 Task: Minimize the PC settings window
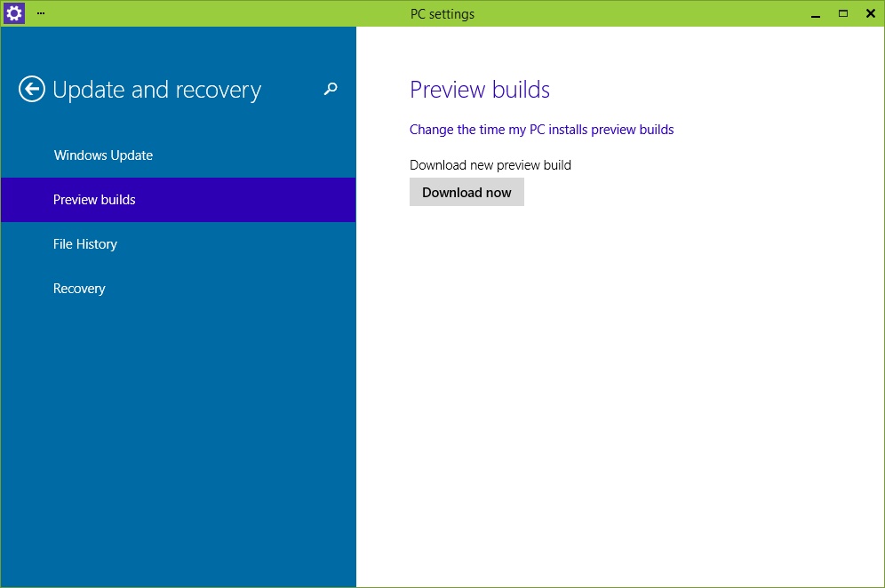[816, 14]
